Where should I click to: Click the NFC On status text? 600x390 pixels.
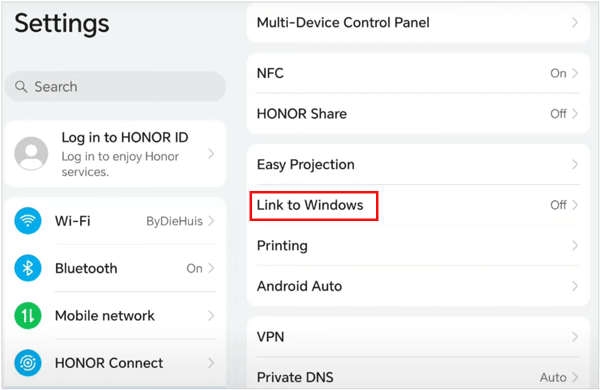558,73
